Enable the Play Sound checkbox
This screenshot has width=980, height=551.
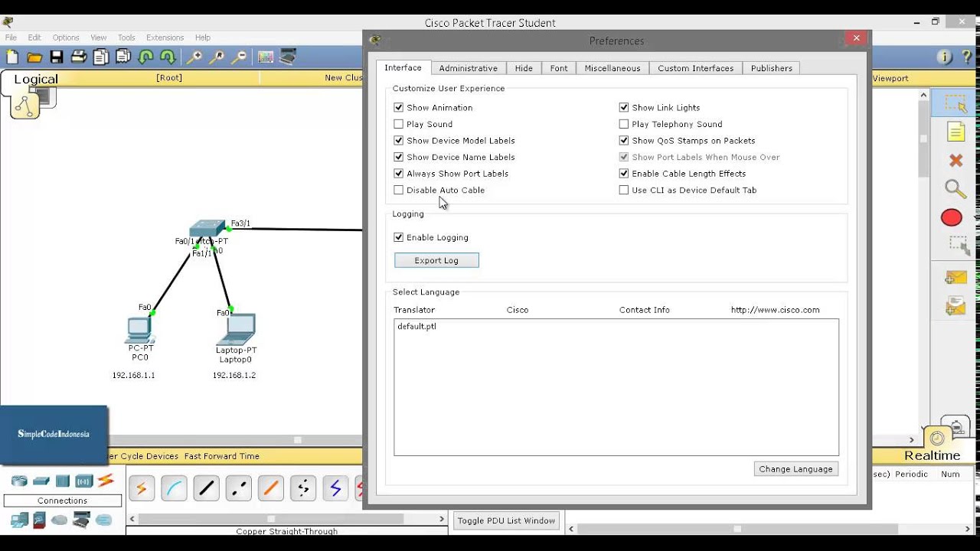tap(398, 124)
